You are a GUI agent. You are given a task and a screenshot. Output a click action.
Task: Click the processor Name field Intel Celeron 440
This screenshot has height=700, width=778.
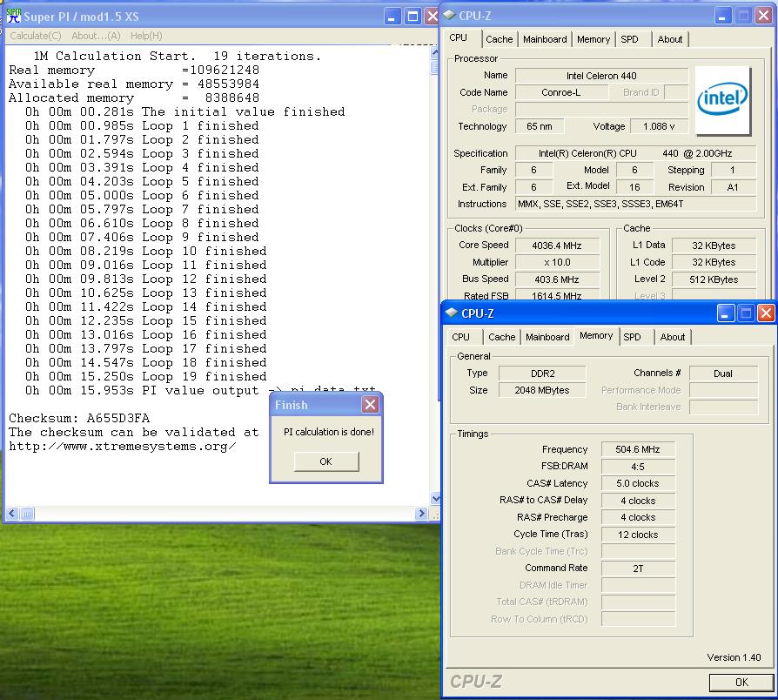click(601, 76)
